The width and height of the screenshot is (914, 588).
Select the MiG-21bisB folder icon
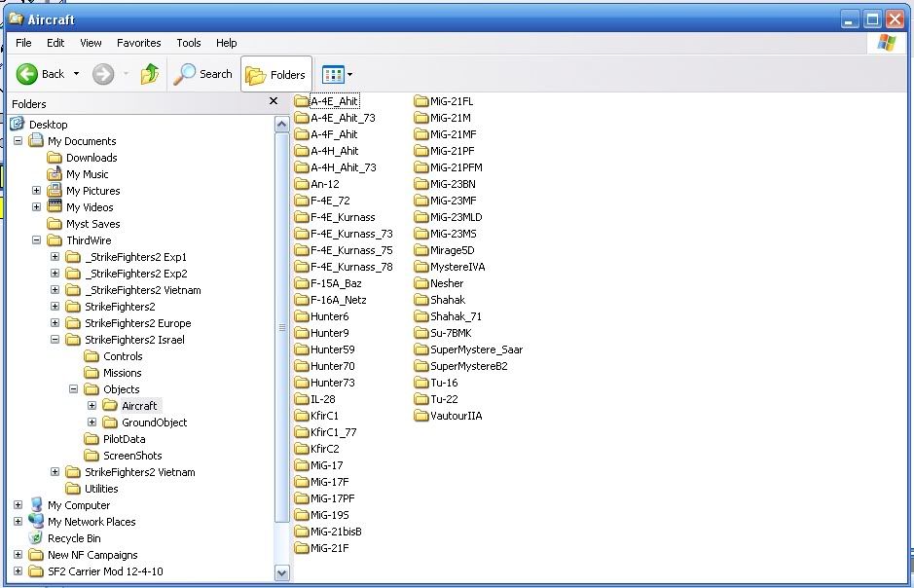pyautogui.click(x=302, y=532)
